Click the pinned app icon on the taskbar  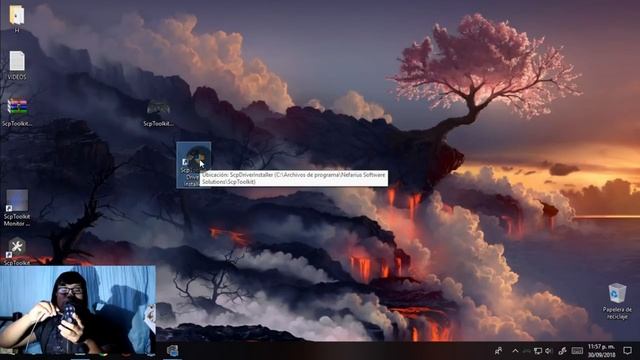click(172, 351)
